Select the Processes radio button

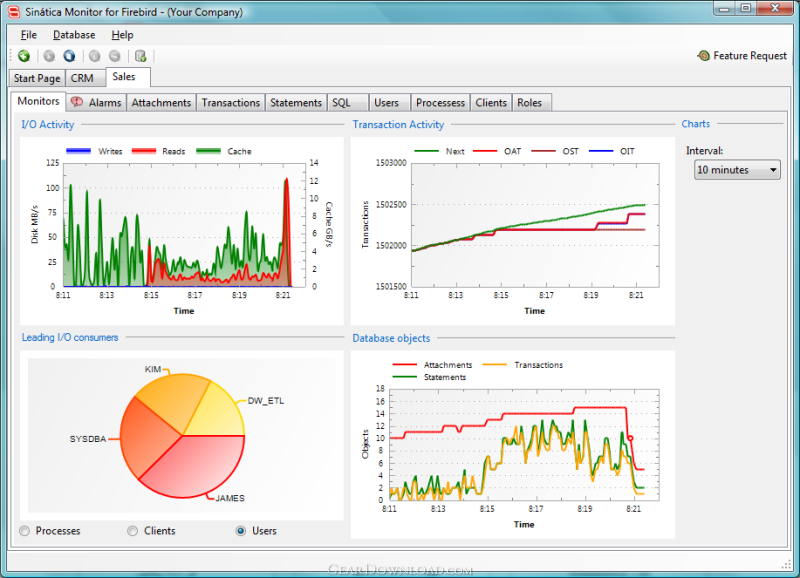click(24, 531)
